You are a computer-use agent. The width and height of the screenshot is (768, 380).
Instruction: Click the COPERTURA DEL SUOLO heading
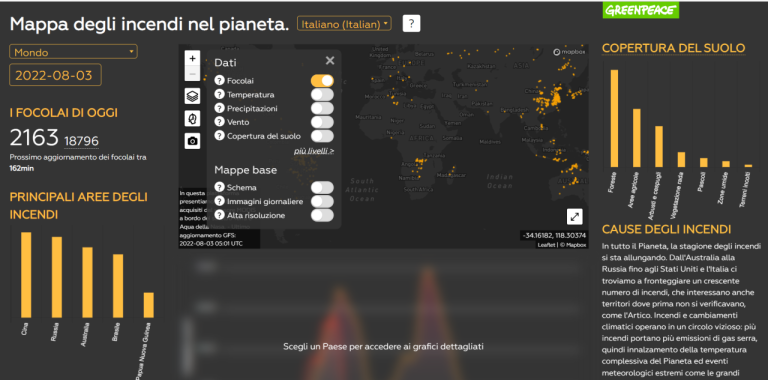pyautogui.click(x=673, y=48)
